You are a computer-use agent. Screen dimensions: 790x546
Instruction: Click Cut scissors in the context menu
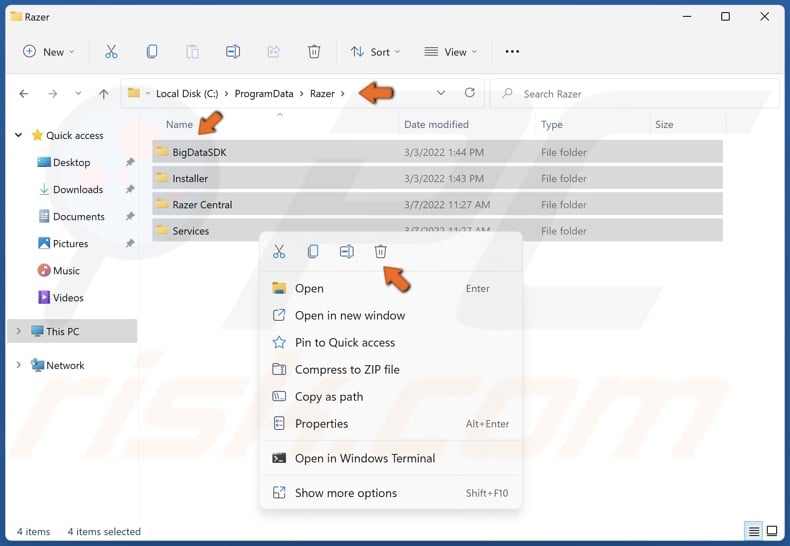(x=279, y=251)
